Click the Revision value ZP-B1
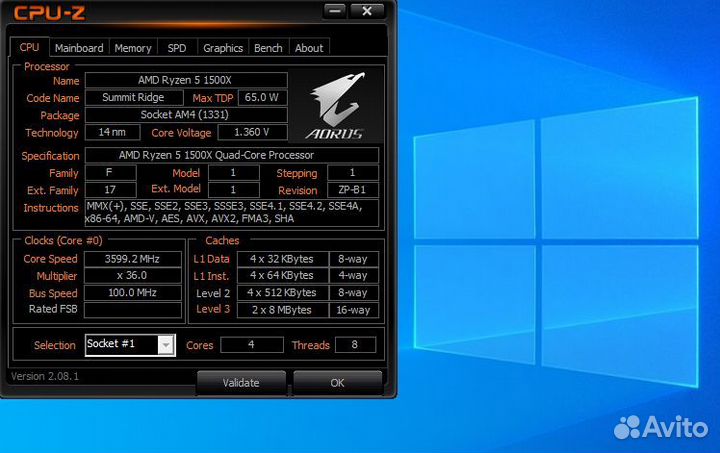This screenshot has height=453, width=720. click(x=353, y=190)
